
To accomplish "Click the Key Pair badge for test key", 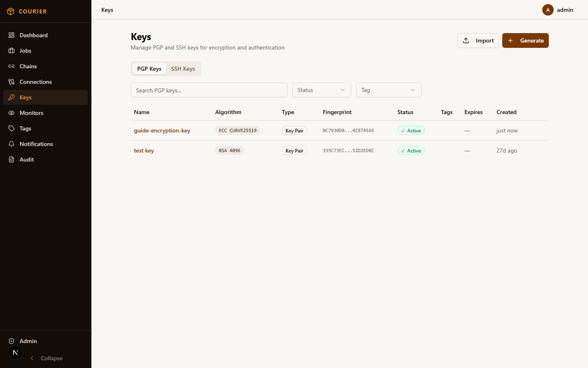I will click(x=294, y=150).
